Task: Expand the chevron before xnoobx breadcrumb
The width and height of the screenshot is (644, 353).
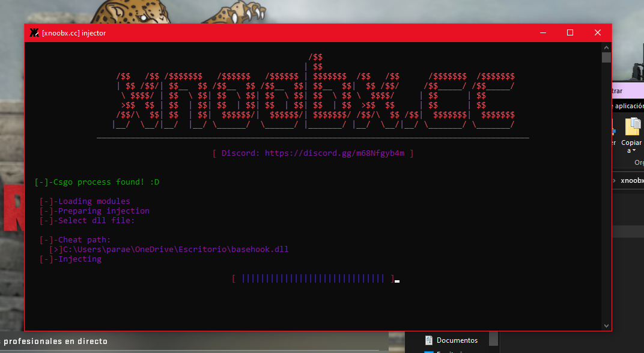Action: tap(614, 180)
